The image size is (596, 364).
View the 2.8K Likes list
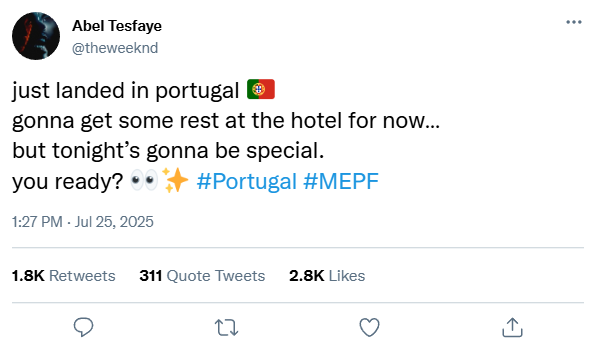tap(327, 275)
